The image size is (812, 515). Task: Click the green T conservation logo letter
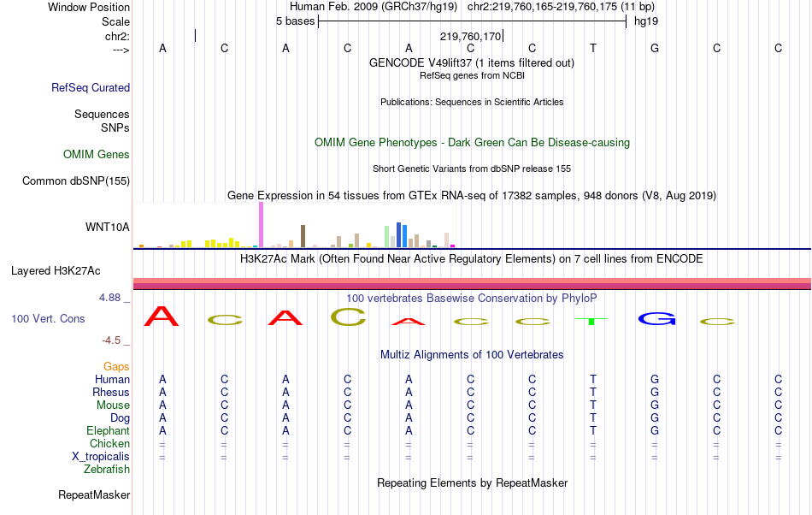[591, 321]
